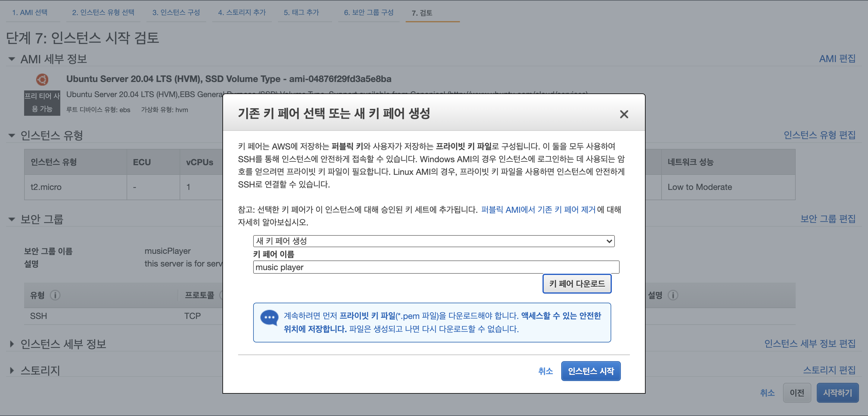Viewport: 868px width, 416px height.
Task: Collapse the AMI 세부 정보 section
Action: click(12, 59)
